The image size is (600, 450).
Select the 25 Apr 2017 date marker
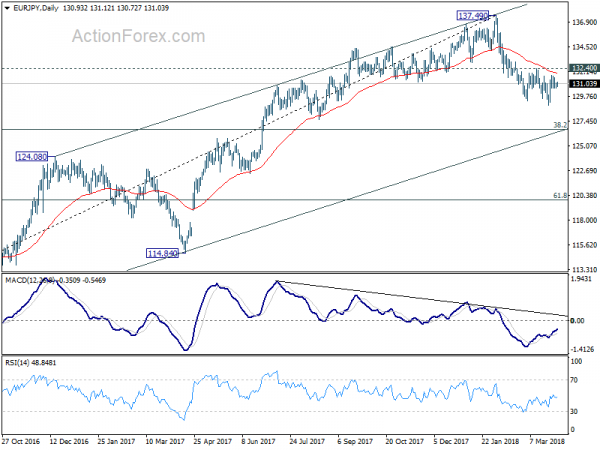(x=213, y=441)
